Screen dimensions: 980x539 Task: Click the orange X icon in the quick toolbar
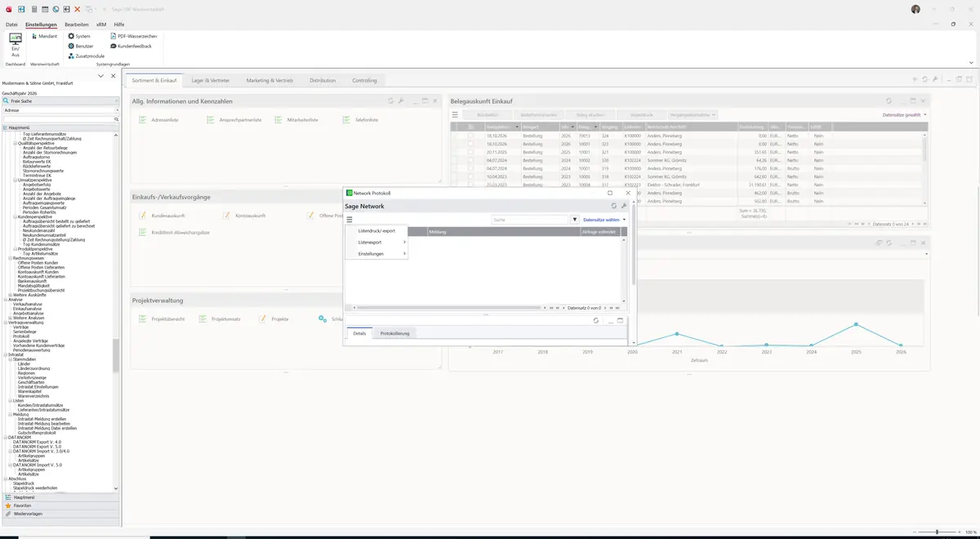(77, 8)
